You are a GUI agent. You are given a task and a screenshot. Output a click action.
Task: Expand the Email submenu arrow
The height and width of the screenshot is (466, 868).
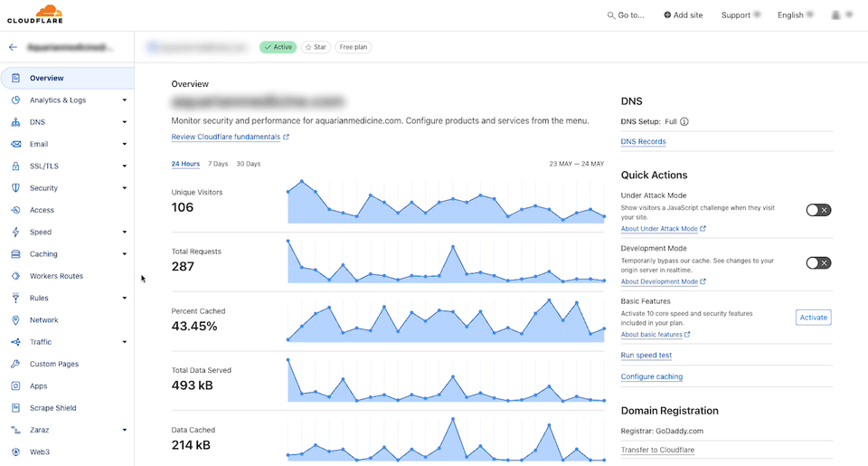point(125,144)
